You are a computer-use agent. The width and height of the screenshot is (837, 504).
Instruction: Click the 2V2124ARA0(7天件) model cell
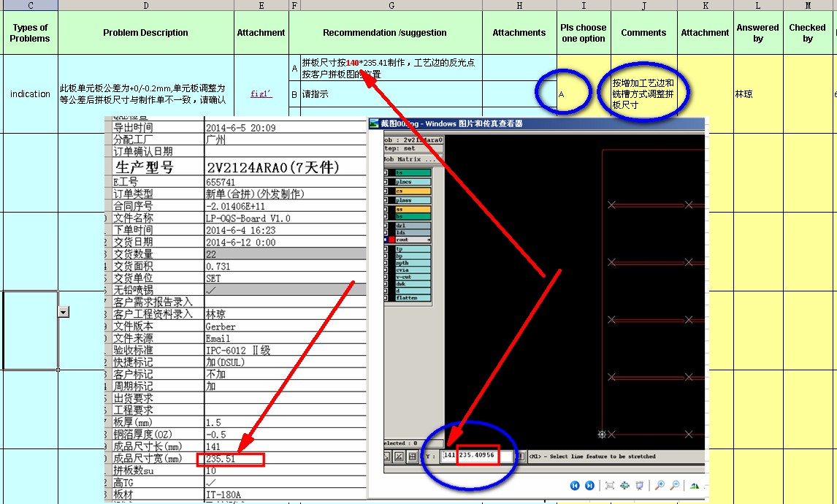tap(286, 167)
